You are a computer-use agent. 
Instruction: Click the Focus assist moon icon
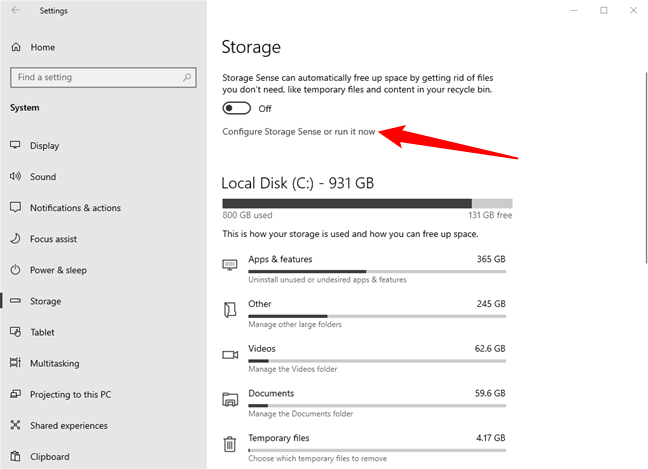pyautogui.click(x=16, y=239)
